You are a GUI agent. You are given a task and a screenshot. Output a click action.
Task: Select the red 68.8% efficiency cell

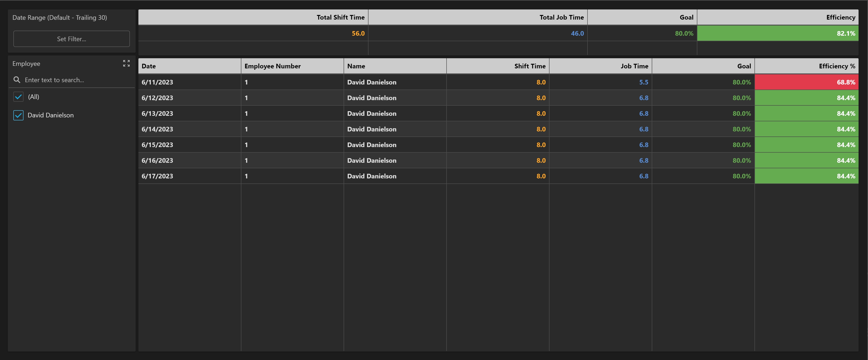click(x=806, y=82)
